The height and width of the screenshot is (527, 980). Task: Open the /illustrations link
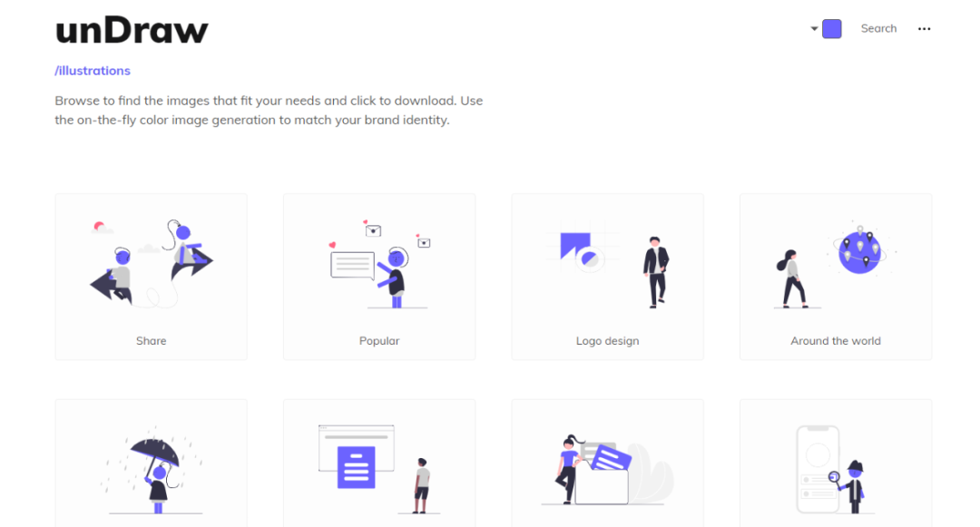(93, 71)
